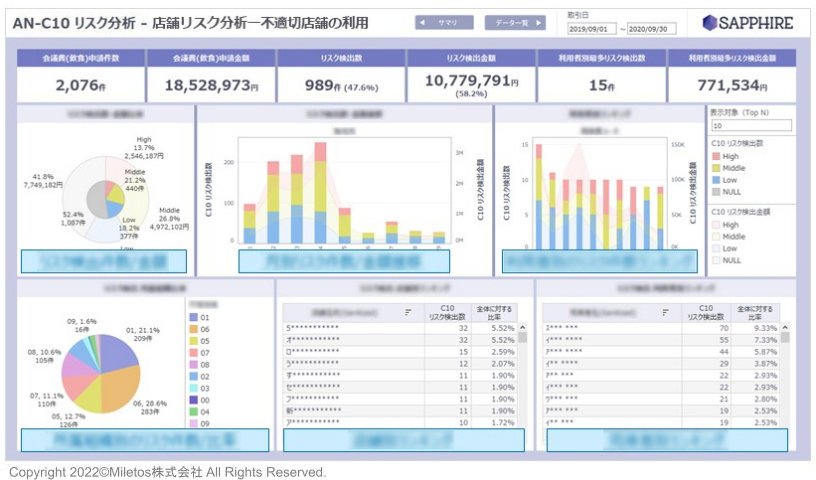Click the start date field 2019/09/01
816x480 pixels.
point(592,29)
